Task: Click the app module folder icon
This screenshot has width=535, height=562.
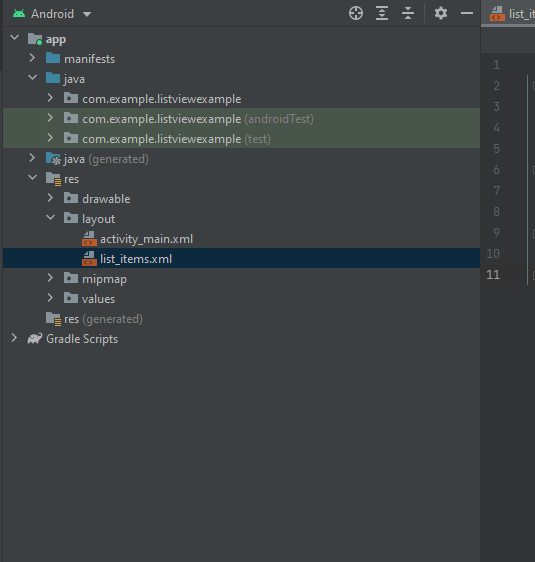Action: pyautogui.click(x=35, y=39)
